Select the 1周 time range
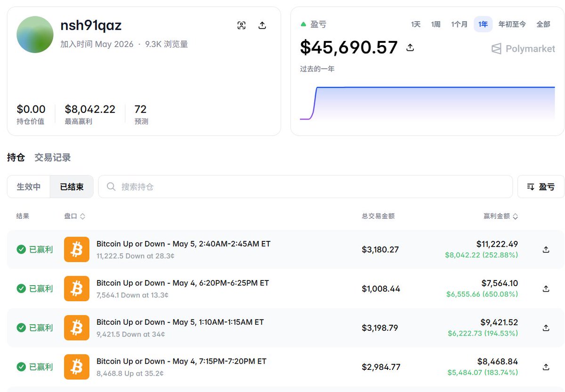 point(436,24)
